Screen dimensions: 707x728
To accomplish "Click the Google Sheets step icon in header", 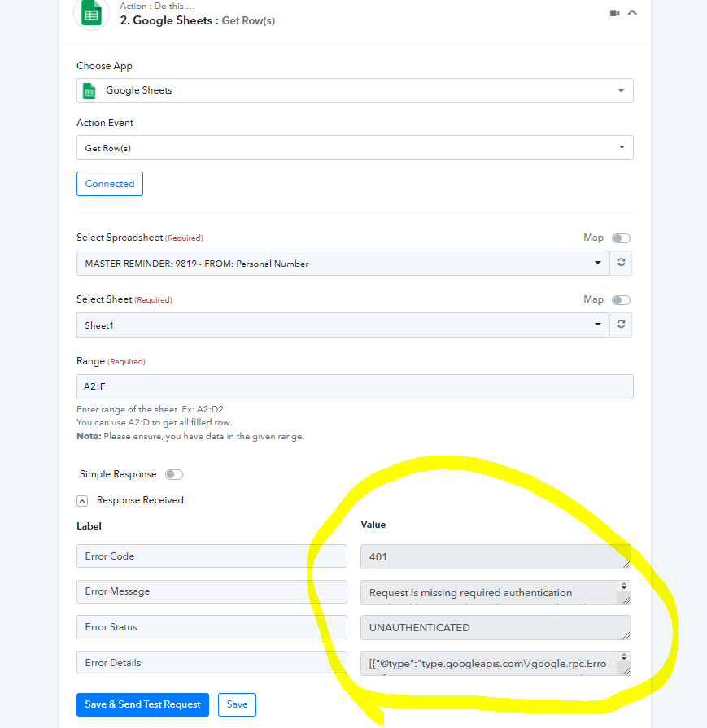I will (91, 13).
